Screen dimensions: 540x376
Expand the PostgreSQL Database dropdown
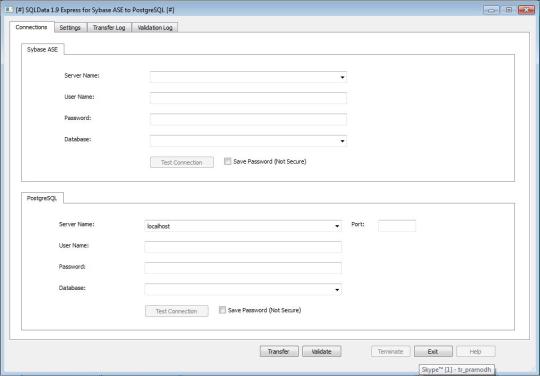(337, 290)
